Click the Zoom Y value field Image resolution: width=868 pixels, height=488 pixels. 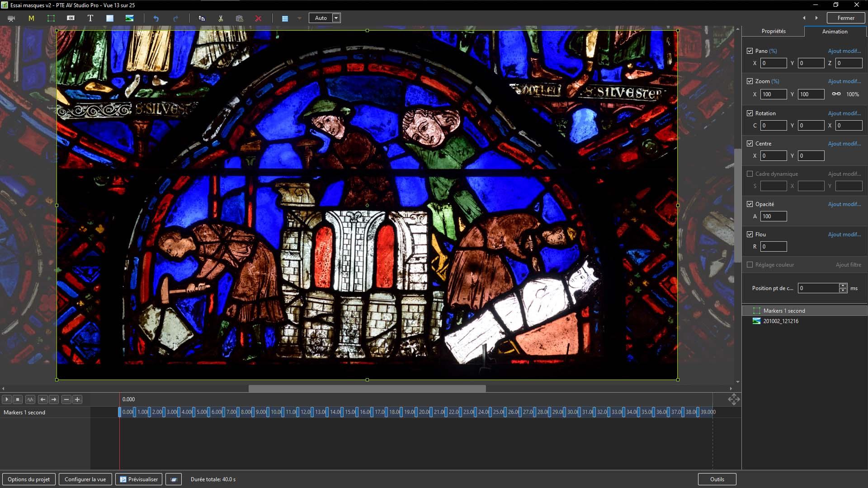(811, 94)
